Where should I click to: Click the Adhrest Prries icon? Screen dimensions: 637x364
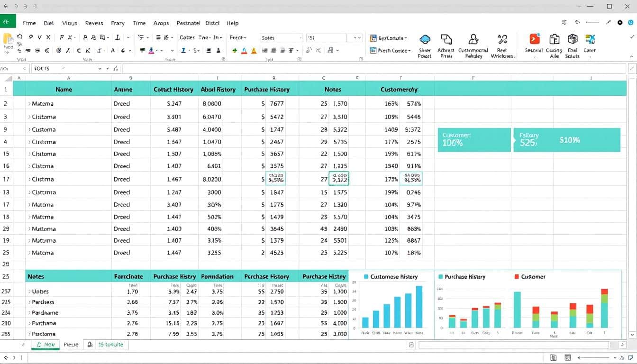pos(446,40)
